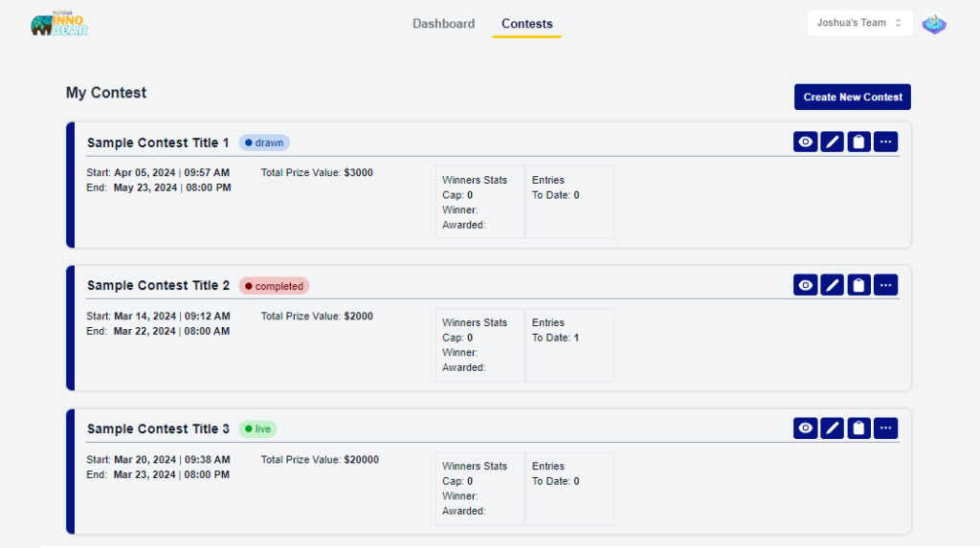Select the Contests tab
The height and width of the screenshot is (548, 980).
pos(526,24)
